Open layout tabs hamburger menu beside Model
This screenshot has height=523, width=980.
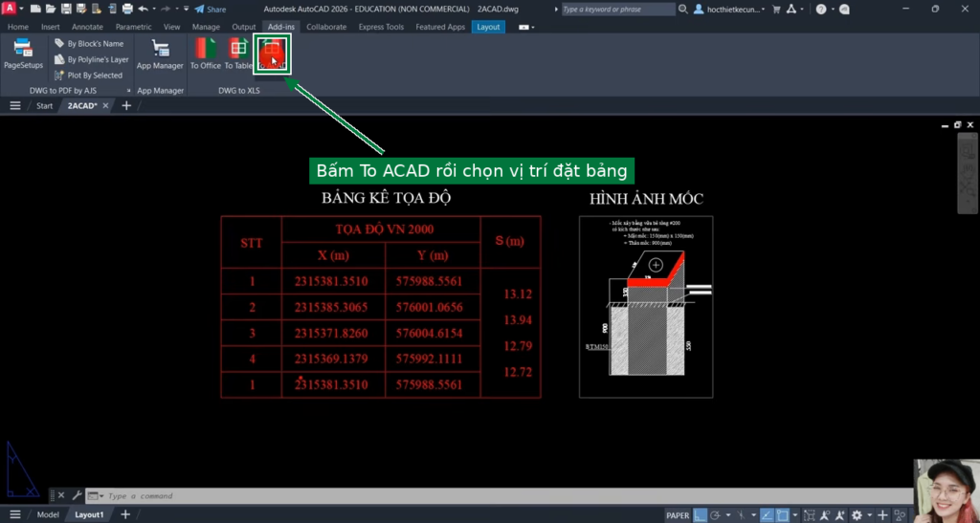[x=15, y=515]
